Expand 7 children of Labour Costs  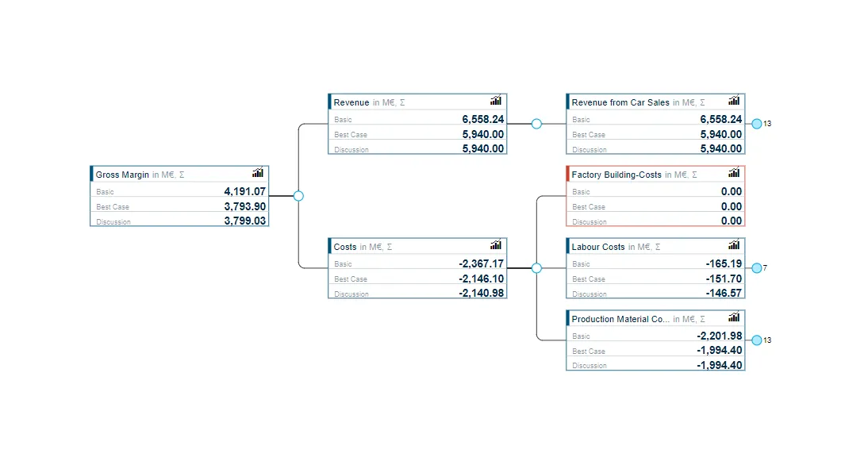coord(757,268)
